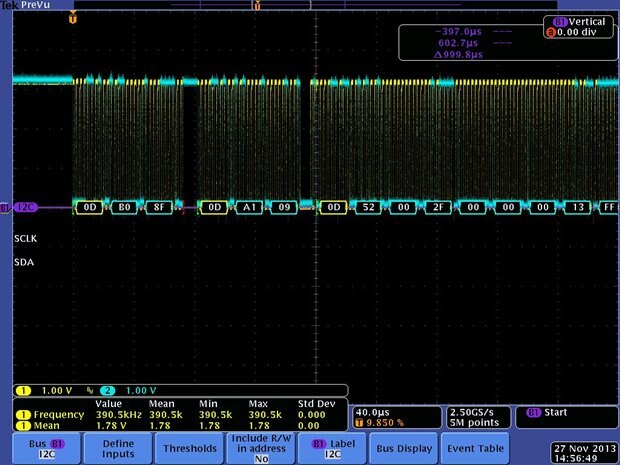Viewport: 620px width, 465px height.
Task: Open the Bus Display options
Action: pyautogui.click(x=404, y=449)
